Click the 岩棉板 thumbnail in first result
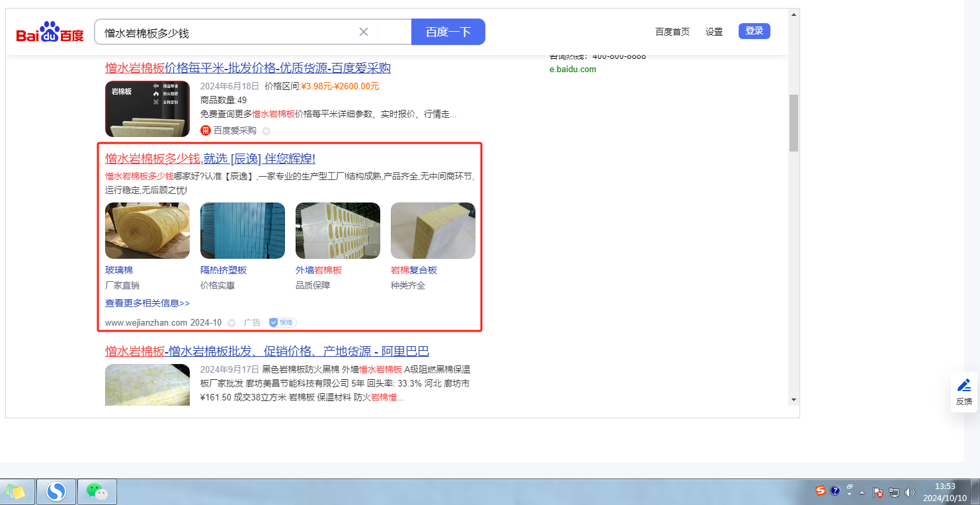 point(147,109)
